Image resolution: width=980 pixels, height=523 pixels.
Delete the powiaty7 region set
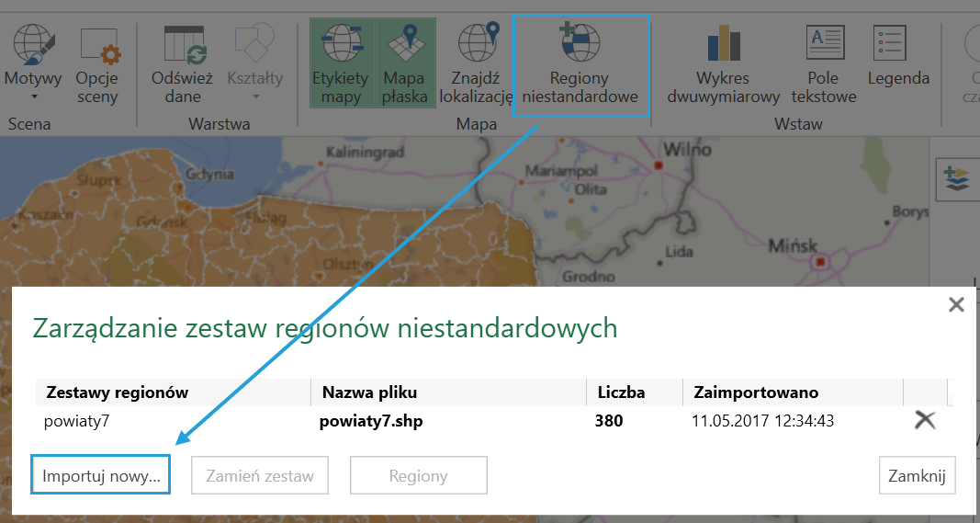pos(924,420)
